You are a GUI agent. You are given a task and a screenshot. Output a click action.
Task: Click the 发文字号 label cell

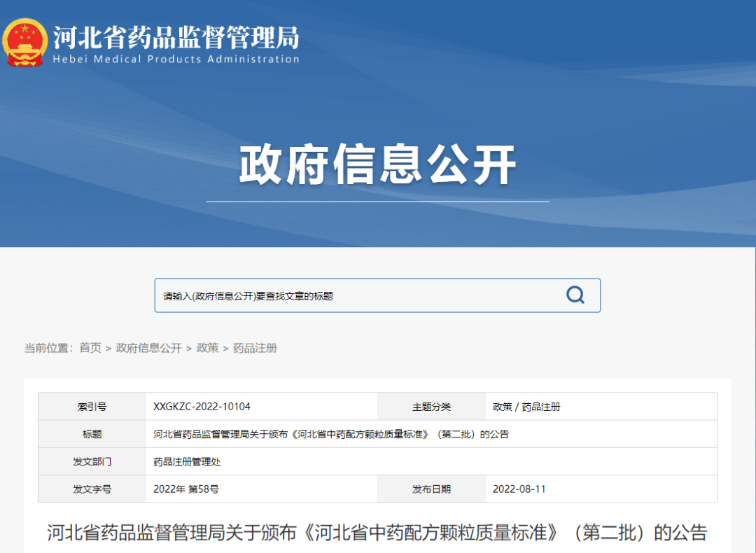pyautogui.click(x=92, y=489)
